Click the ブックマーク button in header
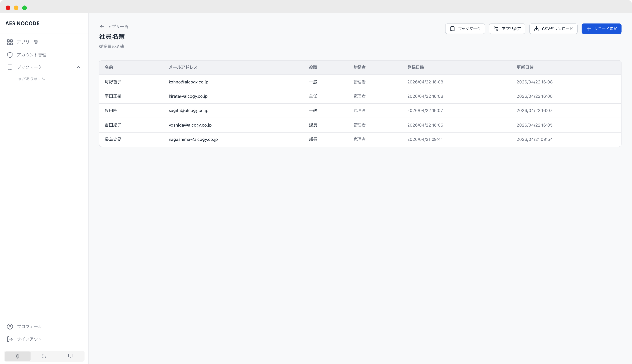This screenshot has height=364, width=632. [465, 29]
